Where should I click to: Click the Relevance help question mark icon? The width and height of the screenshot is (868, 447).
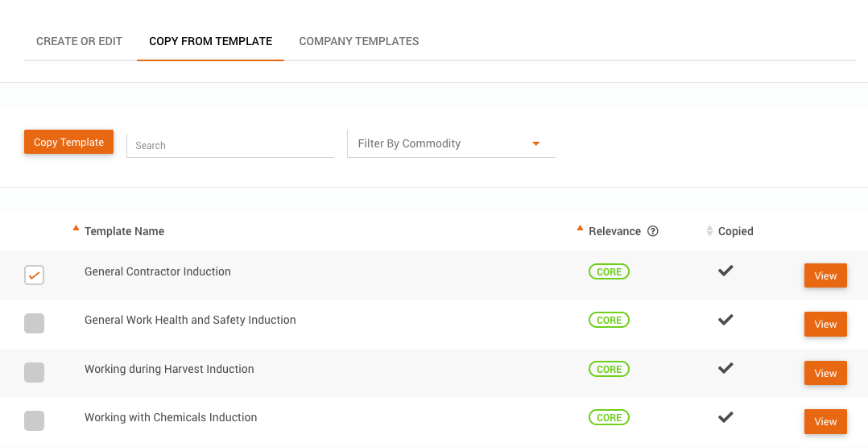(x=653, y=231)
